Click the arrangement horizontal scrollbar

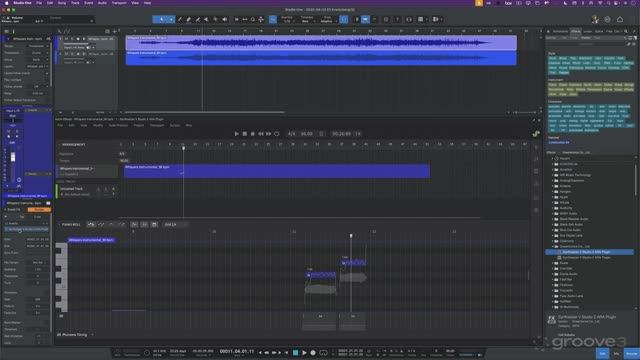(204, 112)
